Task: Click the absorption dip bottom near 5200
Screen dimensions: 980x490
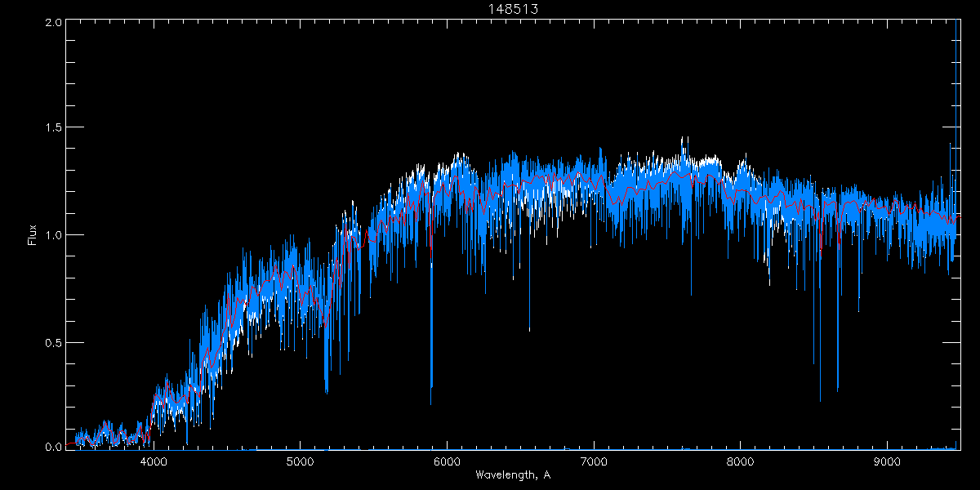Action: 327,390
